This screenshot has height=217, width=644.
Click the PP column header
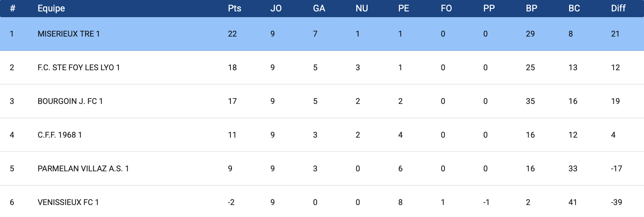coord(489,8)
